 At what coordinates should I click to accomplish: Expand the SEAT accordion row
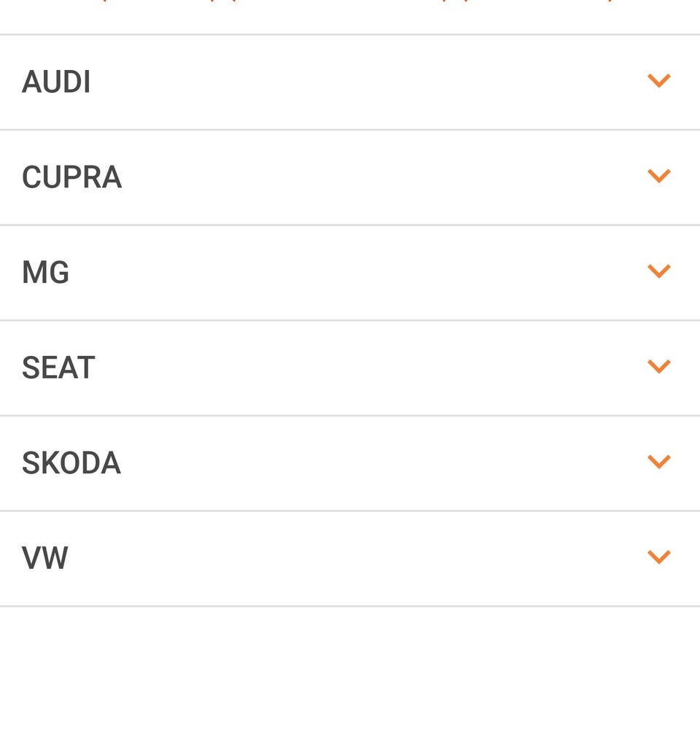(x=350, y=368)
